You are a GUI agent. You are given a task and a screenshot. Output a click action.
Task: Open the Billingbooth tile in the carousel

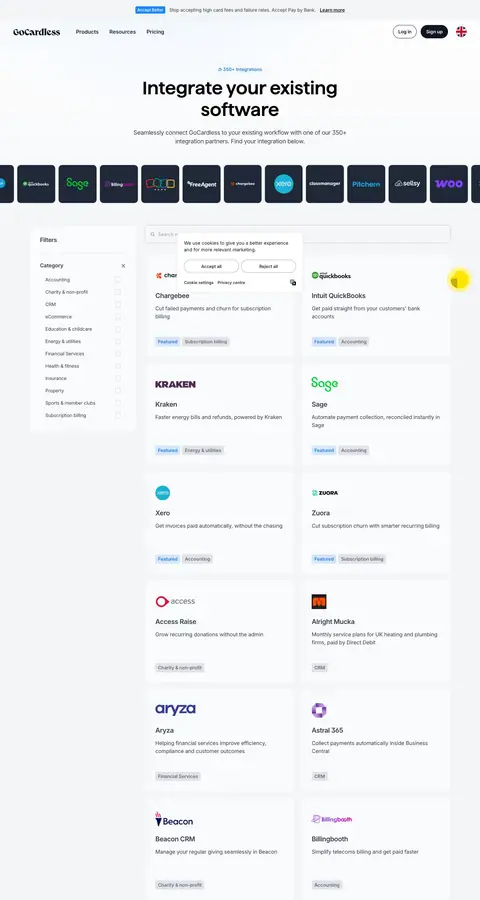(x=119, y=184)
